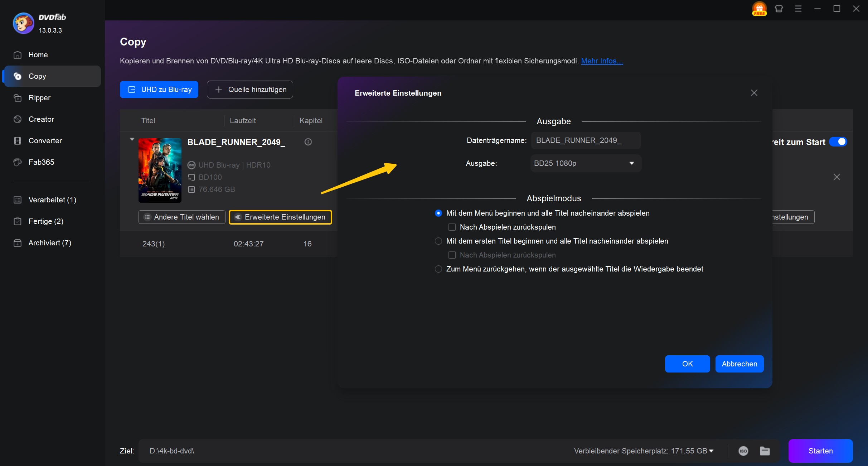Select 'Mit dem ersten Titel beginnen' radio option
Image resolution: width=868 pixels, height=466 pixels.
pos(438,241)
